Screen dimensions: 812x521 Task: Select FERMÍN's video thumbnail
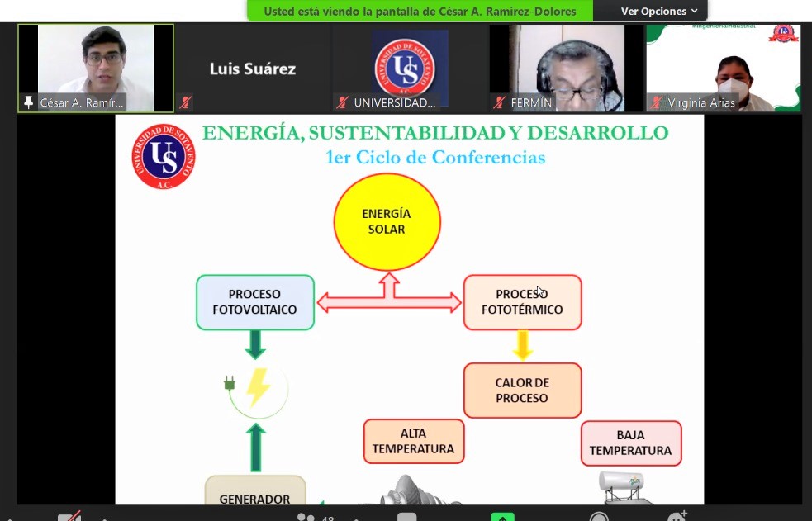[x=567, y=68]
